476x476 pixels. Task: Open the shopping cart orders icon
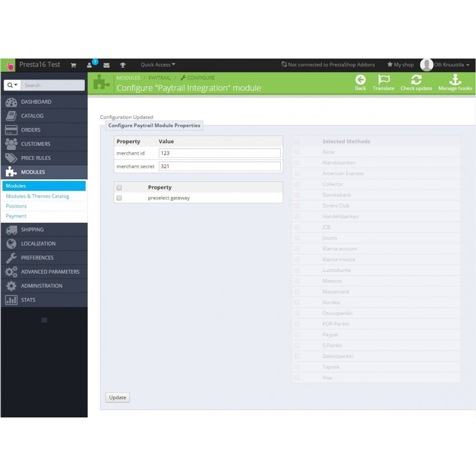(73, 65)
